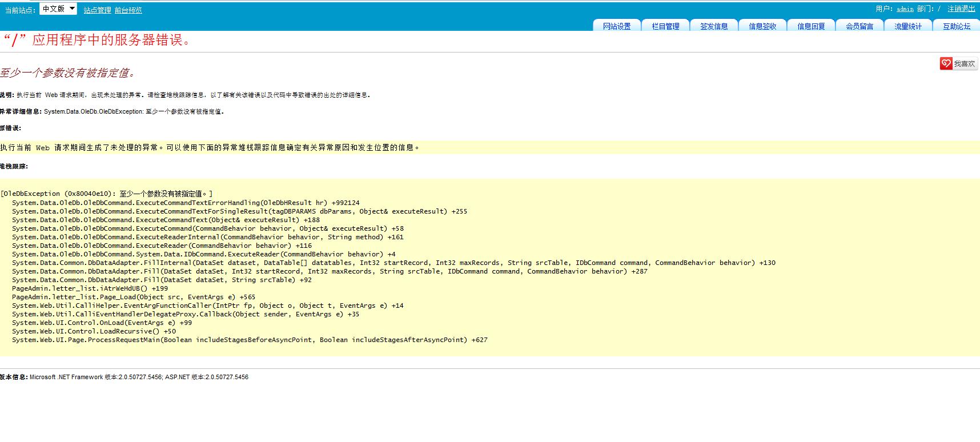Go to the 信息签收 tab
Image resolution: width=980 pixels, height=442 pixels.
[762, 26]
